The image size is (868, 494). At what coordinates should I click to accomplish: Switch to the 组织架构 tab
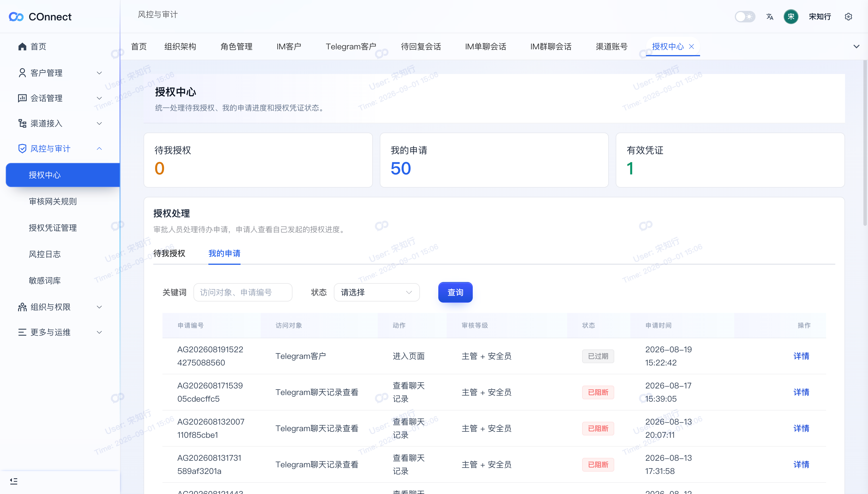180,46
